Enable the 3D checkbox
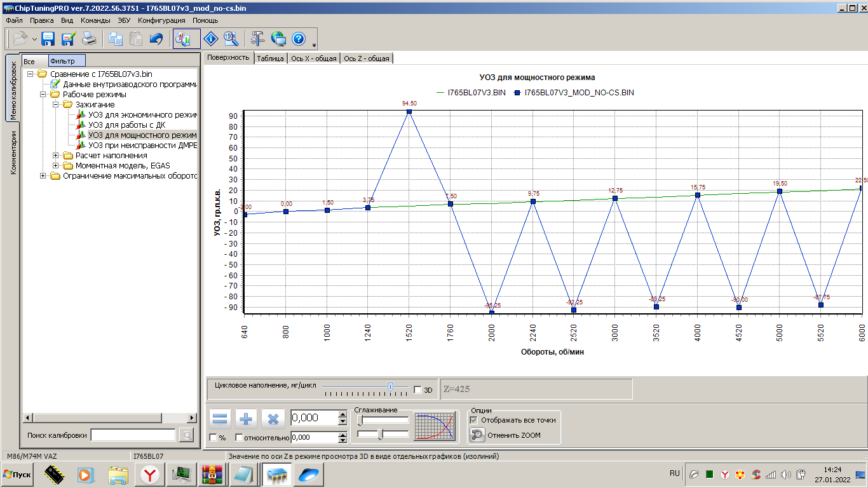This screenshot has height=488, width=868. [x=417, y=390]
